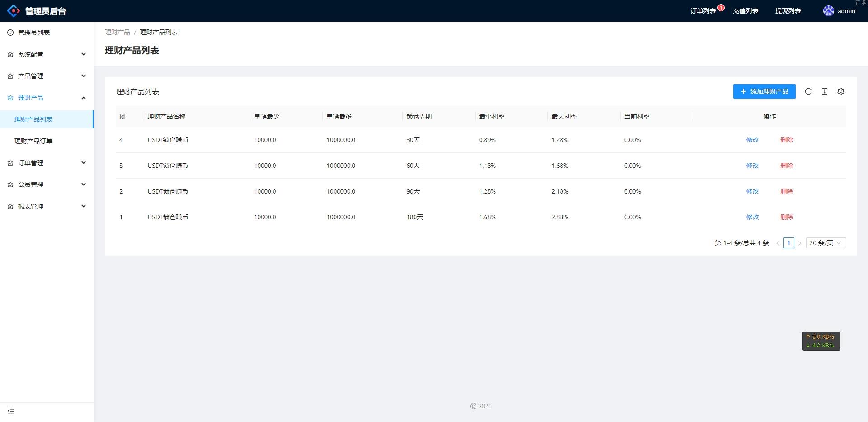This screenshot has width=868, height=422.
Task: Open column settings gear icon
Action: click(x=841, y=91)
